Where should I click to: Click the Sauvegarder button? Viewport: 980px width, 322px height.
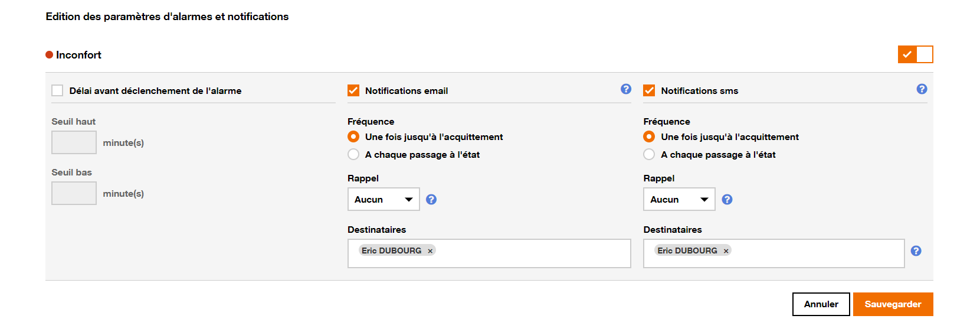pos(893,304)
